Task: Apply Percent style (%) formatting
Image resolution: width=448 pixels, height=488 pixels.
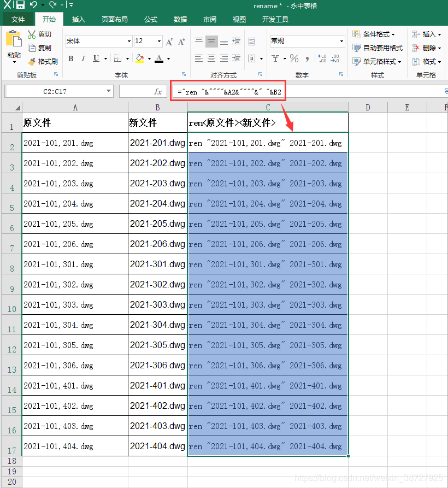Action: point(293,57)
